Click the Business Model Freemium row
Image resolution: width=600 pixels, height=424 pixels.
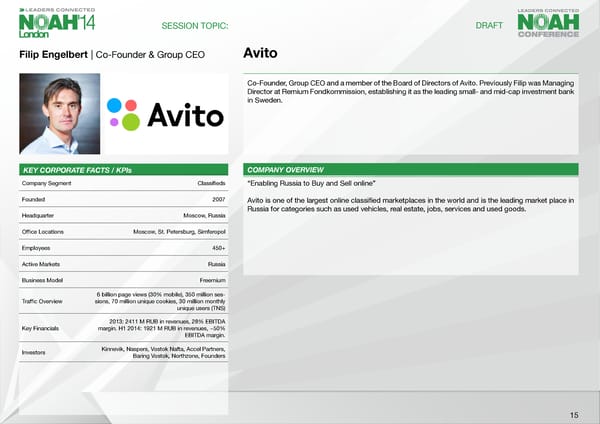pyautogui.click(x=124, y=280)
